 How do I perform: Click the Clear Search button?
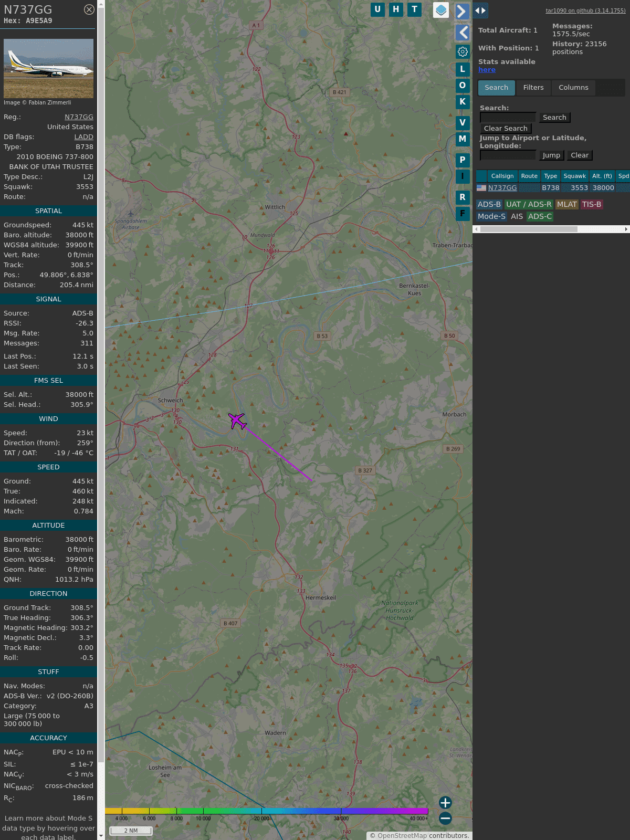[x=506, y=129]
